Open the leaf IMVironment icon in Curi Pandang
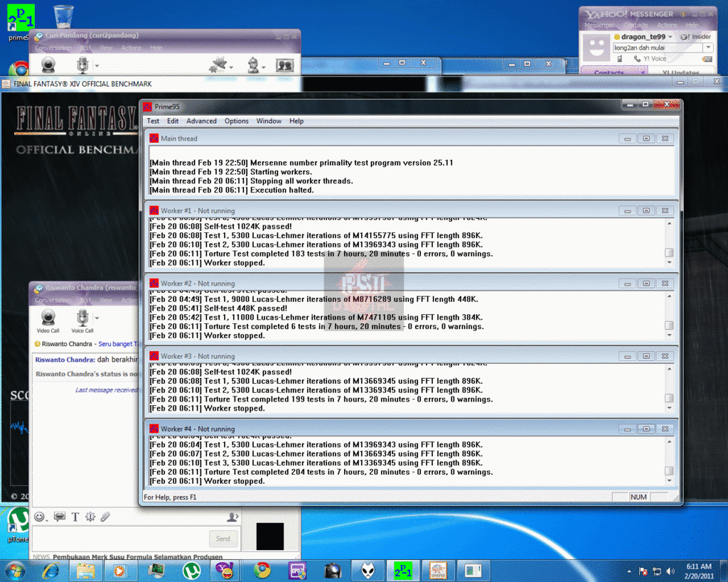 point(218,65)
